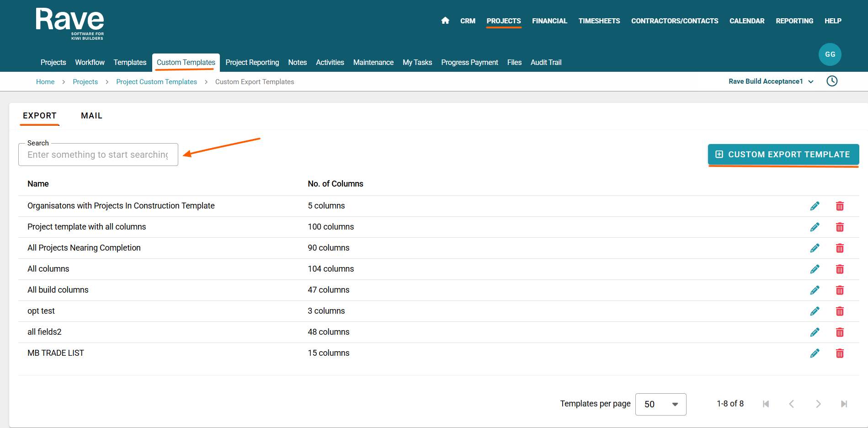Delete the all fields2 template

click(x=840, y=332)
